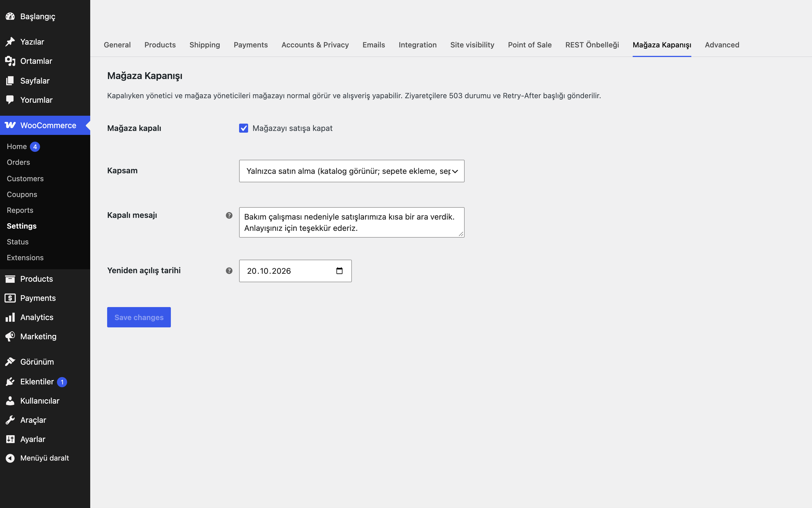Go to WooCommerce Coupons page
812x508 pixels.
(x=22, y=194)
